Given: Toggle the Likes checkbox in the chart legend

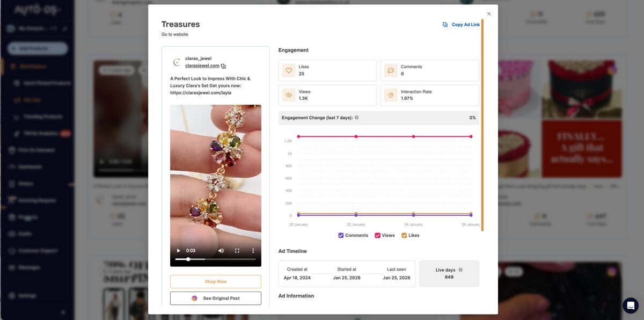Looking at the screenshot, I should coord(404,235).
